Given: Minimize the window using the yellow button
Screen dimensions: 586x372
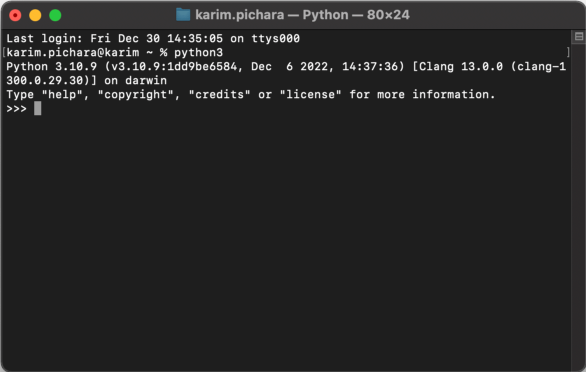Looking at the screenshot, I should [35, 15].
